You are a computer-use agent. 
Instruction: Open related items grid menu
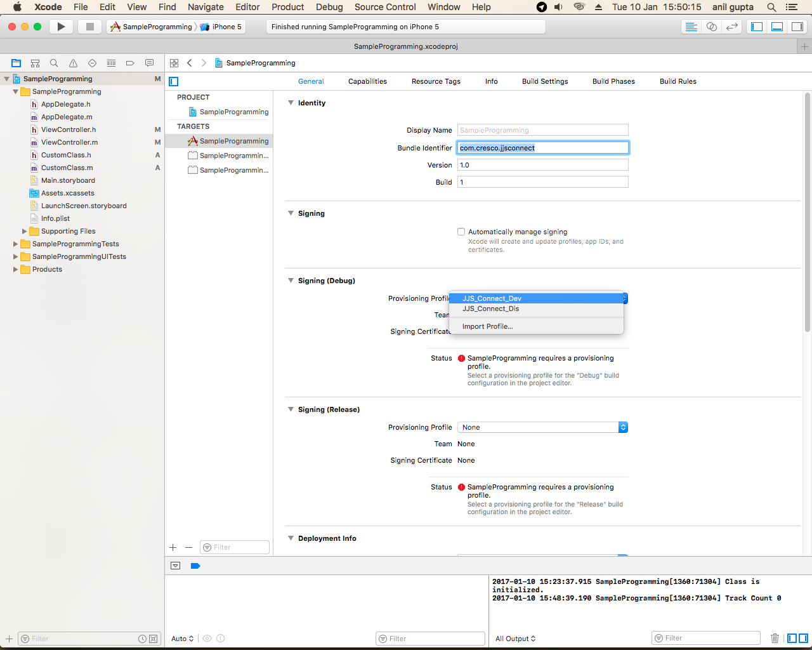click(174, 63)
